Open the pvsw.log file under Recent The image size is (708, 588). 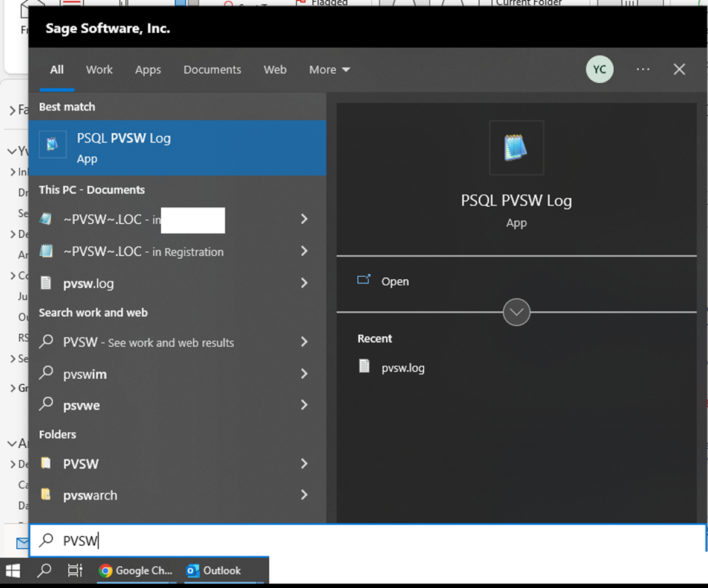click(x=403, y=367)
